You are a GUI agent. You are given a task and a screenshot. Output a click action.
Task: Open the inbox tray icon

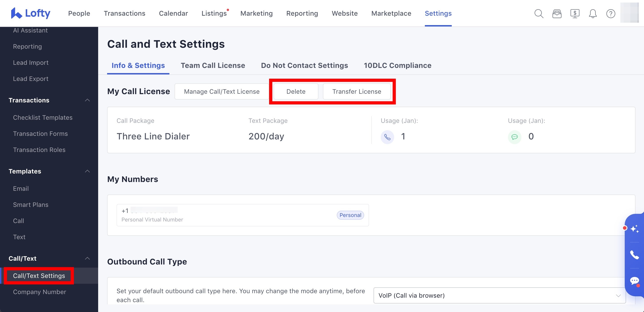click(557, 14)
